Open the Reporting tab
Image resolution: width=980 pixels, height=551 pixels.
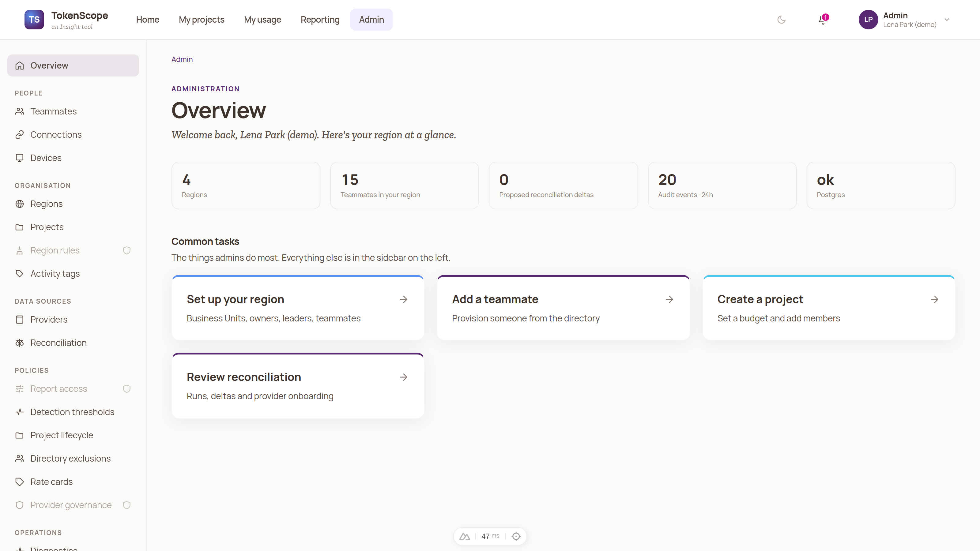[320, 19]
